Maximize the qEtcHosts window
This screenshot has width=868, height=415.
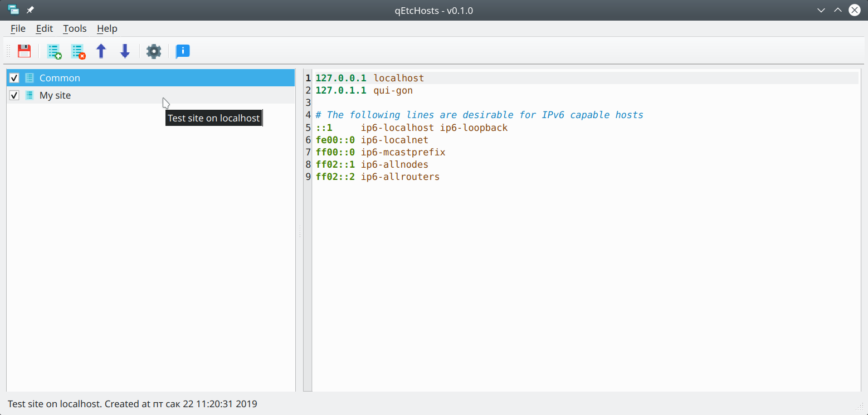click(x=837, y=10)
